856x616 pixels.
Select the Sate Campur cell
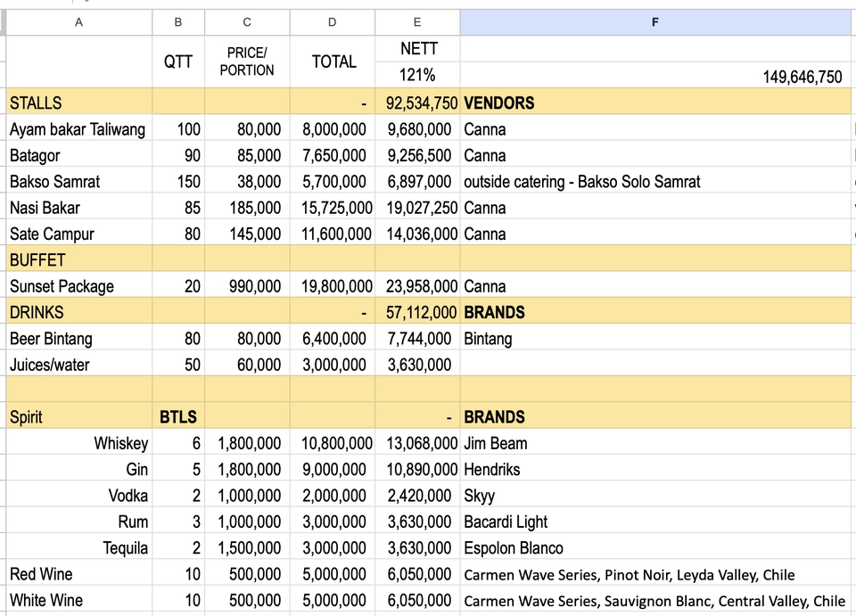[78, 233]
